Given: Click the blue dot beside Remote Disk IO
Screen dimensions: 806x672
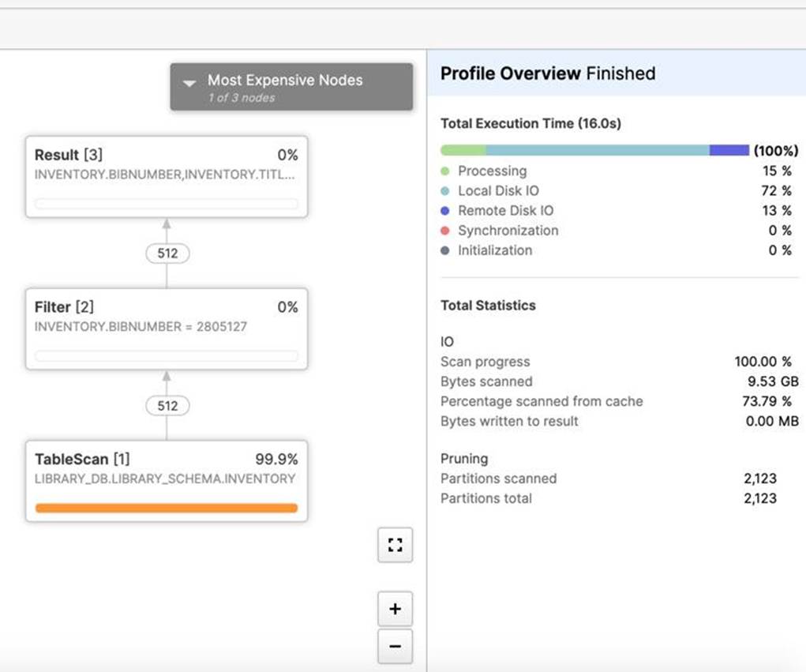Looking at the screenshot, I should (x=445, y=211).
